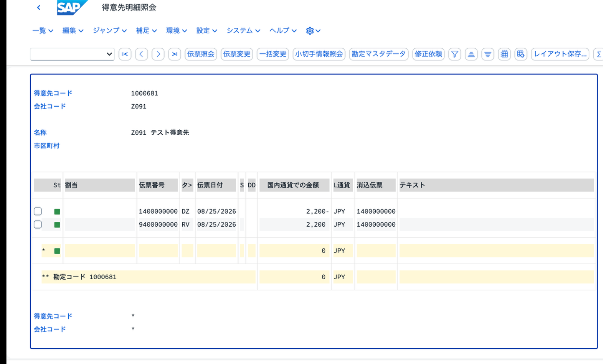Click the 伝票変更 button

click(x=237, y=54)
